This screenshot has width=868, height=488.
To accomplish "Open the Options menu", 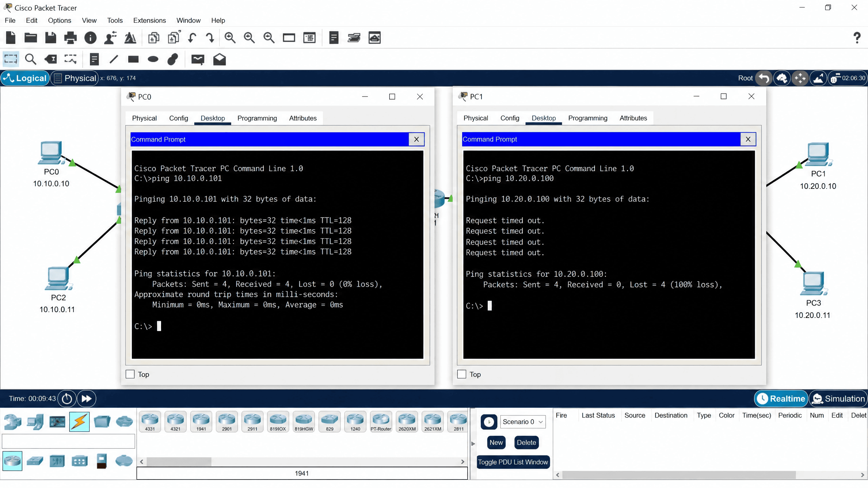I will coord(59,20).
